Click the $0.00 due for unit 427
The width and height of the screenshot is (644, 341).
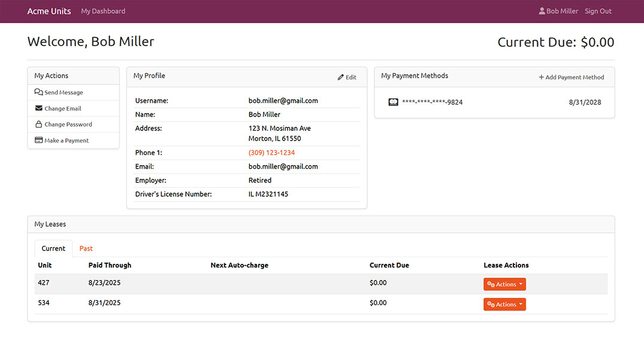(x=378, y=283)
